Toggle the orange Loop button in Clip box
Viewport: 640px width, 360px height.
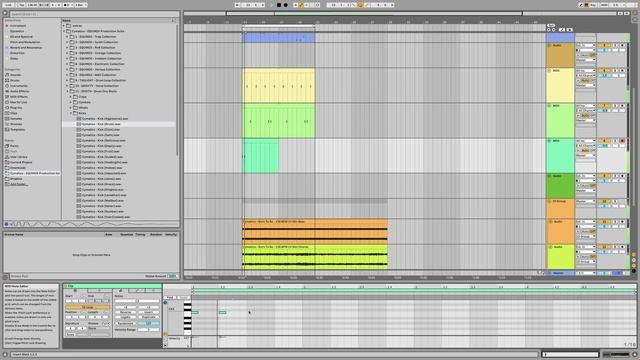point(87,307)
